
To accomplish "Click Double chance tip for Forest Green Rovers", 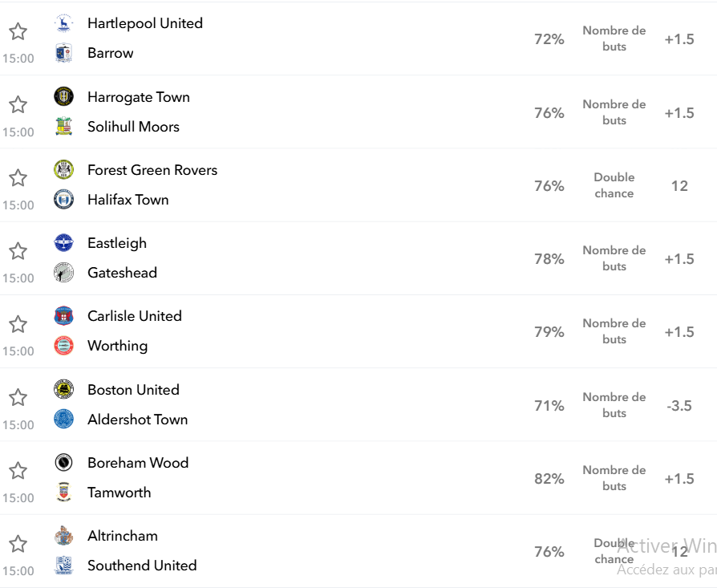I will click(x=614, y=185).
